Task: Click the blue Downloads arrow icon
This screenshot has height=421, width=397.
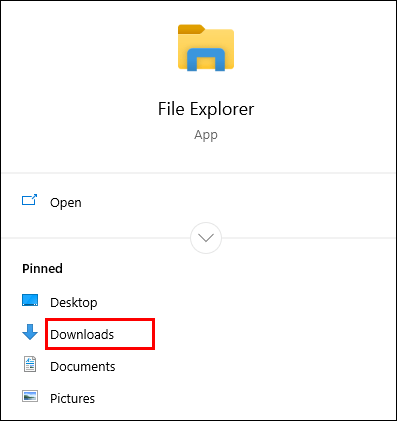Action: click(30, 332)
